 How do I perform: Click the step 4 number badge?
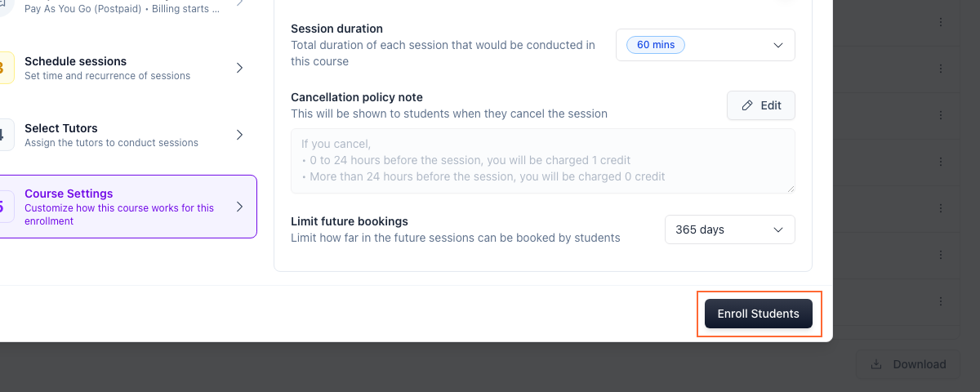coord(5,135)
